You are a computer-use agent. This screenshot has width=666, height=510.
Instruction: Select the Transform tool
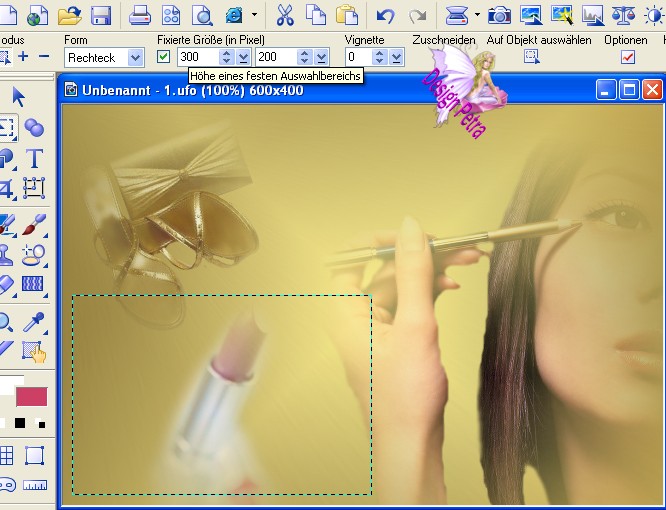click(34, 188)
